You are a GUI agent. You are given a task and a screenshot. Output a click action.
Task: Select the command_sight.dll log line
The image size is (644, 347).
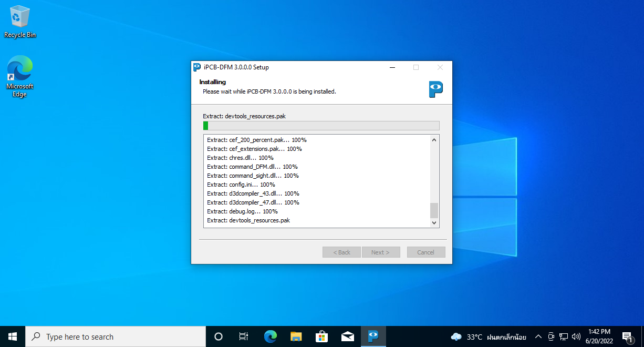253,176
